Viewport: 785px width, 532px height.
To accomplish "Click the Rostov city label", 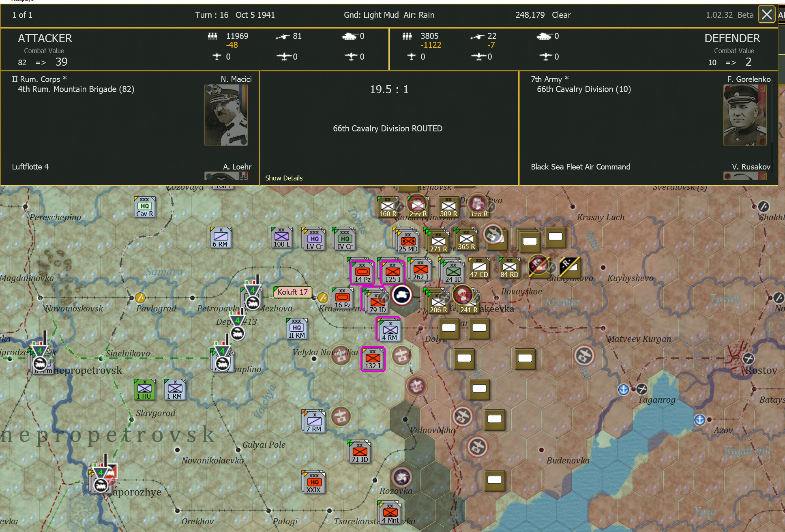I will [x=761, y=370].
